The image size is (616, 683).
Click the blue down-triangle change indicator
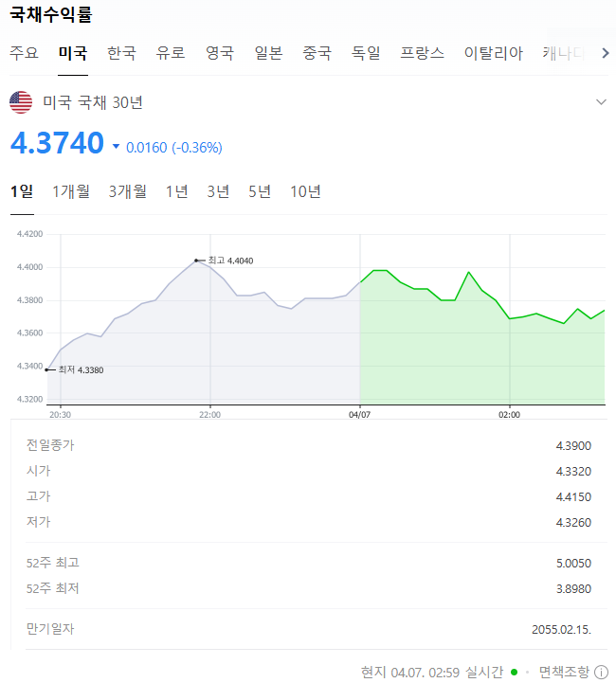(116, 146)
